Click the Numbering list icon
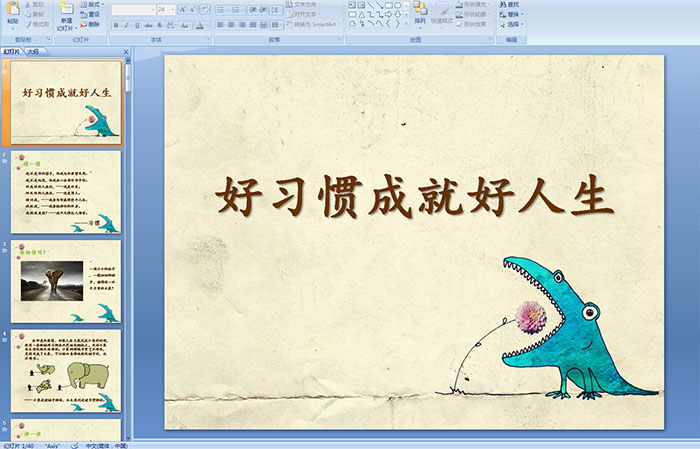The image size is (700, 449). (x=235, y=10)
